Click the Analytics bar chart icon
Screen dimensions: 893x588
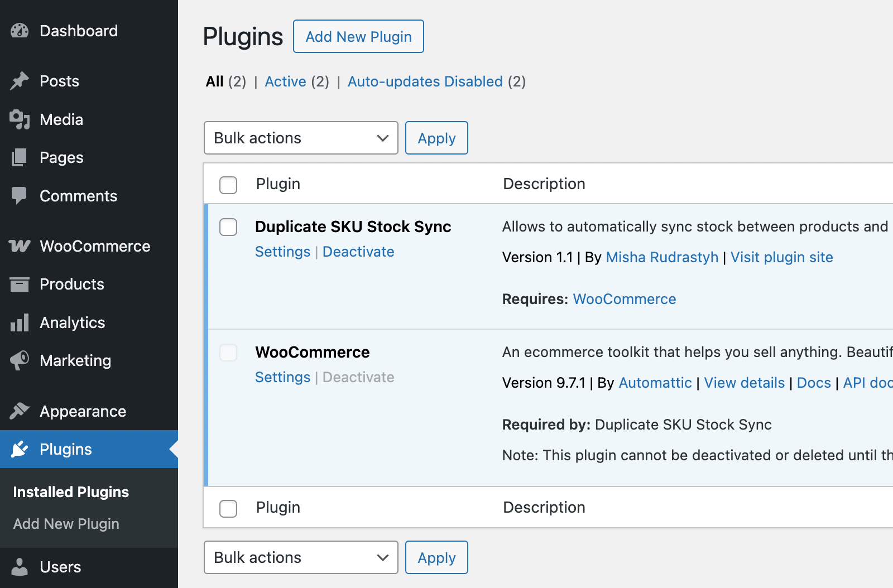[x=20, y=322]
